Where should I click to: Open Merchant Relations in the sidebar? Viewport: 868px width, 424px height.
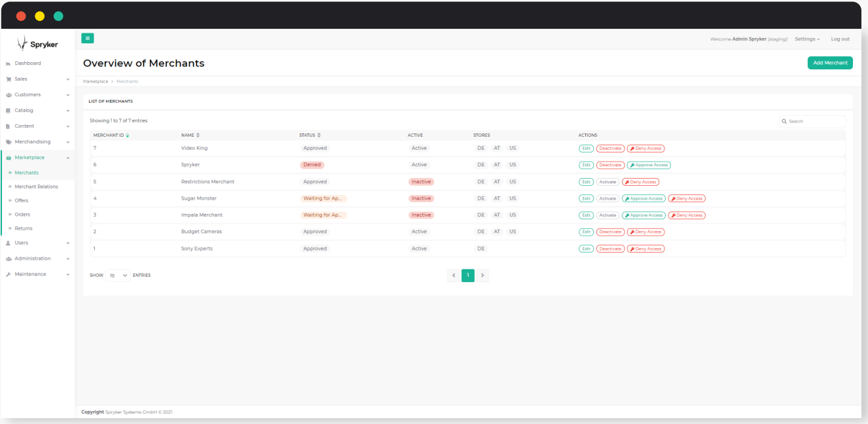pyautogui.click(x=36, y=186)
